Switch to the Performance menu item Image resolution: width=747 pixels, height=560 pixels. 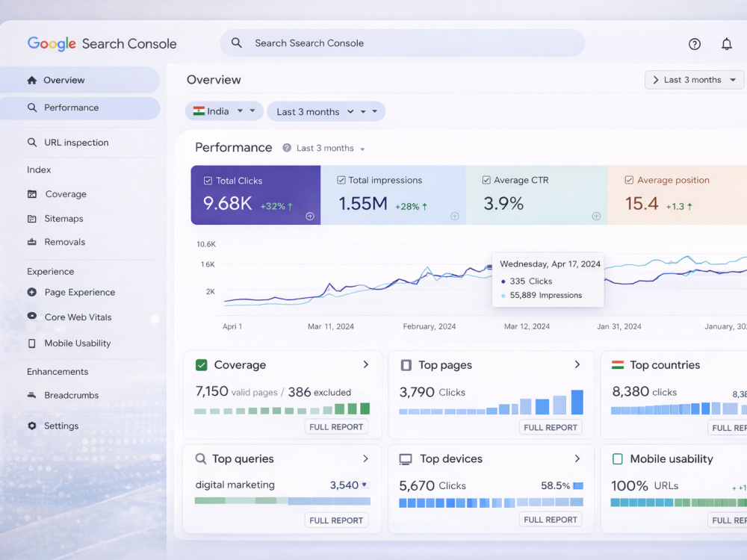click(80, 108)
